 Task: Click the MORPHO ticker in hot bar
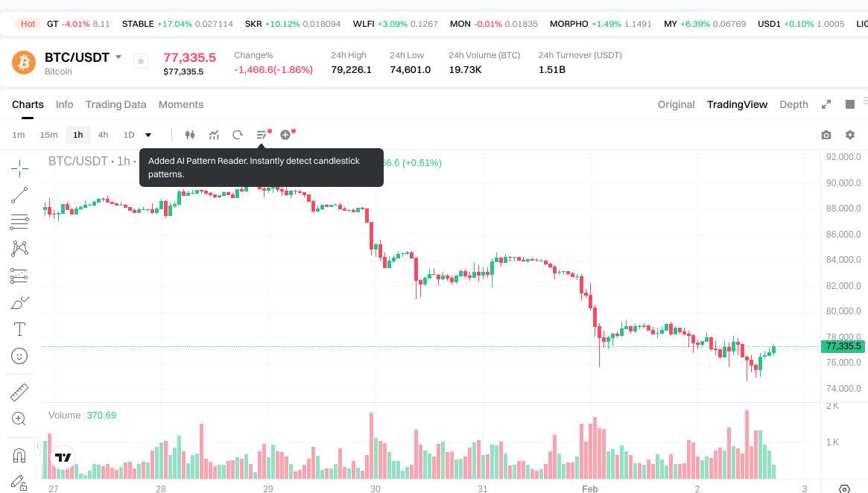(x=569, y=24)
